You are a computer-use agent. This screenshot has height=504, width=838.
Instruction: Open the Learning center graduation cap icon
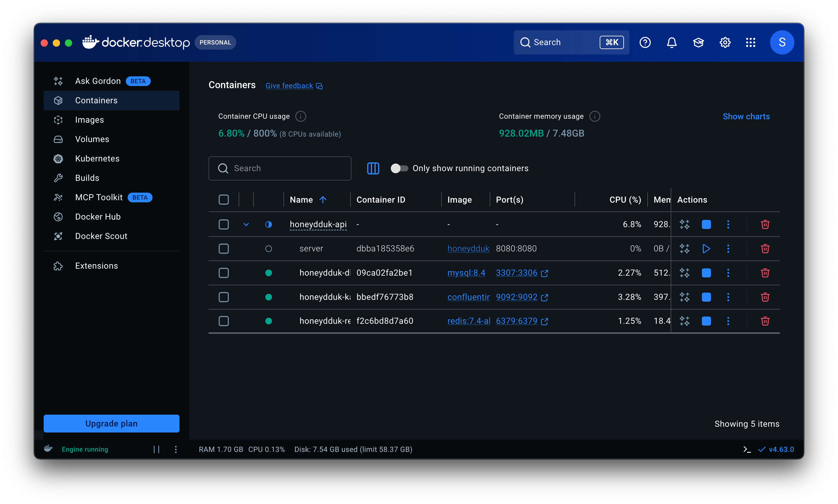coord(698,42)
